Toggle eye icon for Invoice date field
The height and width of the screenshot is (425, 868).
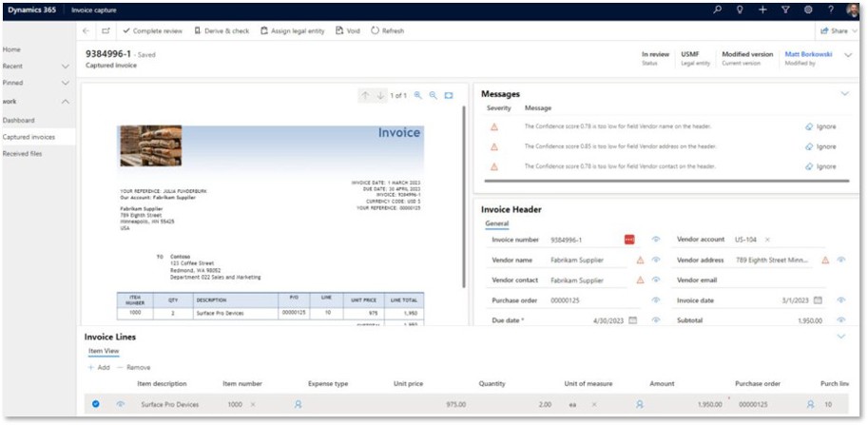tap(840, 300)
